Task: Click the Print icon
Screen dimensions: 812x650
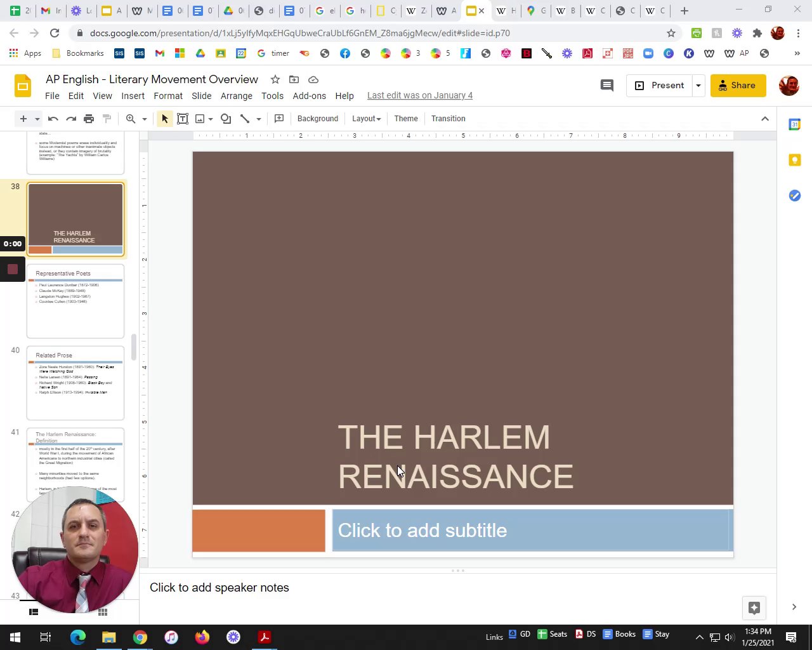Action: [89, 119]
